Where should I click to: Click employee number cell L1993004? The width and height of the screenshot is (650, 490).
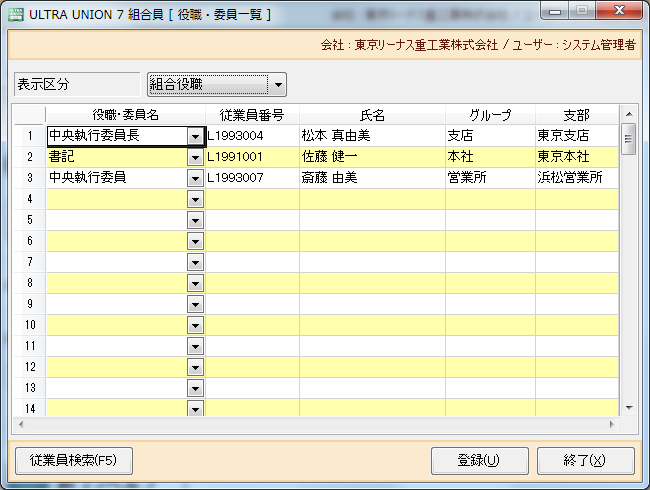coord(252,136)
